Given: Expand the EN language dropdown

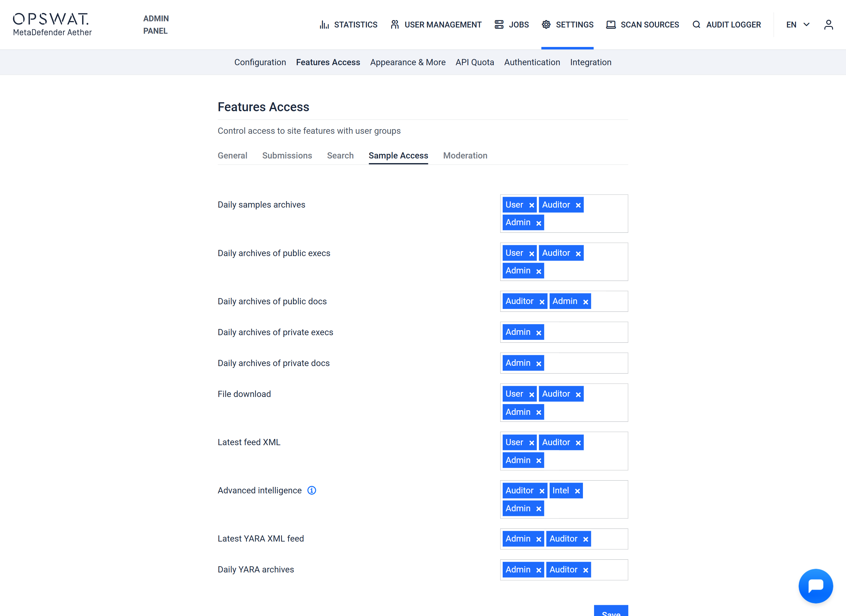Looking at the screenshot, I should pos(798,25).
